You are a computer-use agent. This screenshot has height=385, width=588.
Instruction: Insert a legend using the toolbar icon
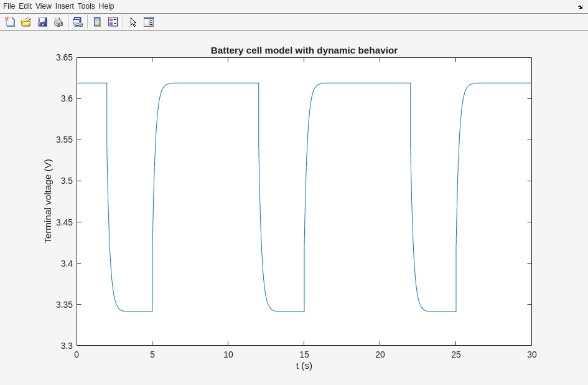coord(113,22)
